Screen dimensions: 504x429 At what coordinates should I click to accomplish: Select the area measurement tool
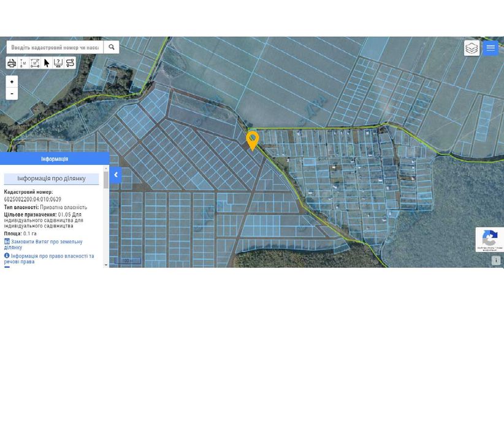[x=35, y=63]
